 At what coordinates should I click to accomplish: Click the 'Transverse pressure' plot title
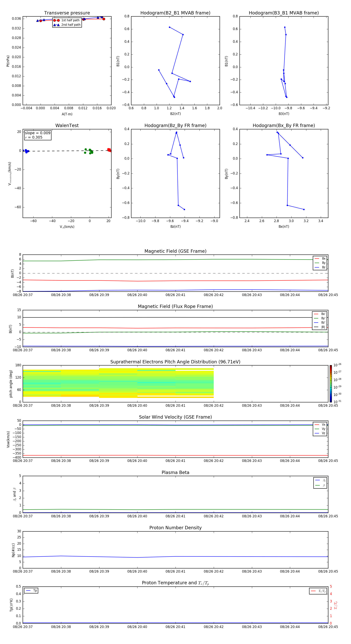tap(67, 13)
